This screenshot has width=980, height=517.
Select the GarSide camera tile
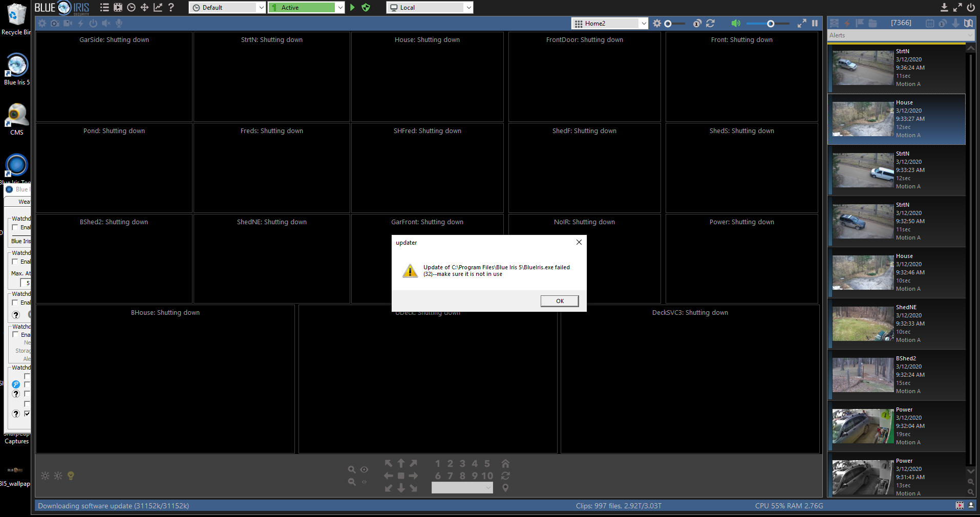114,77
